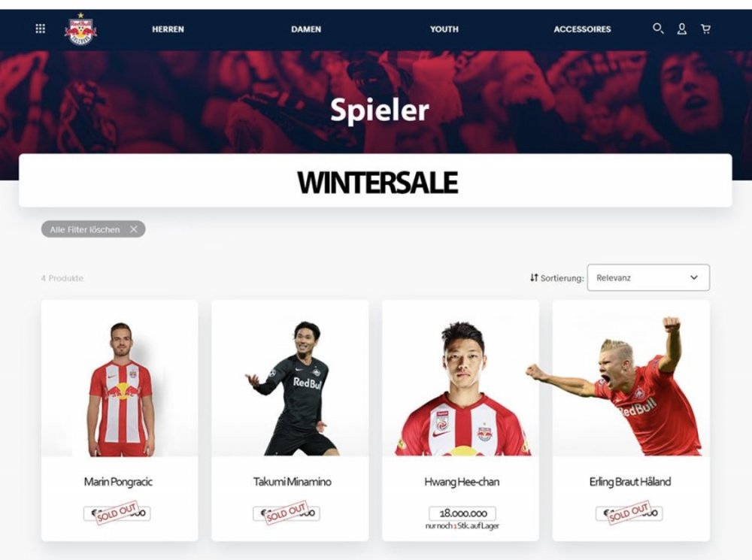Click the Alle Filter löschen button
Viewport: 752px width, 560px height.
point(93,229)
